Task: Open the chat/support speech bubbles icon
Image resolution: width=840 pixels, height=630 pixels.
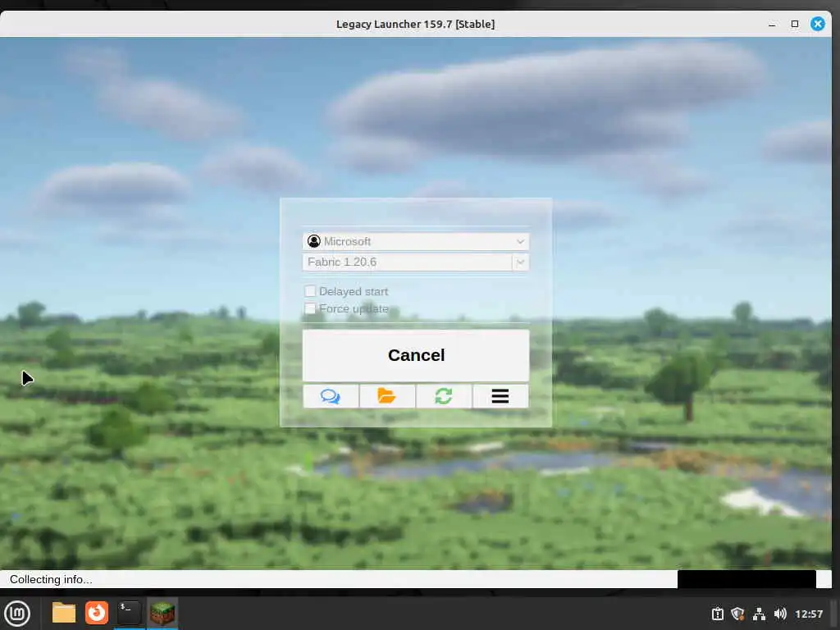Action: tap(331, 396)
